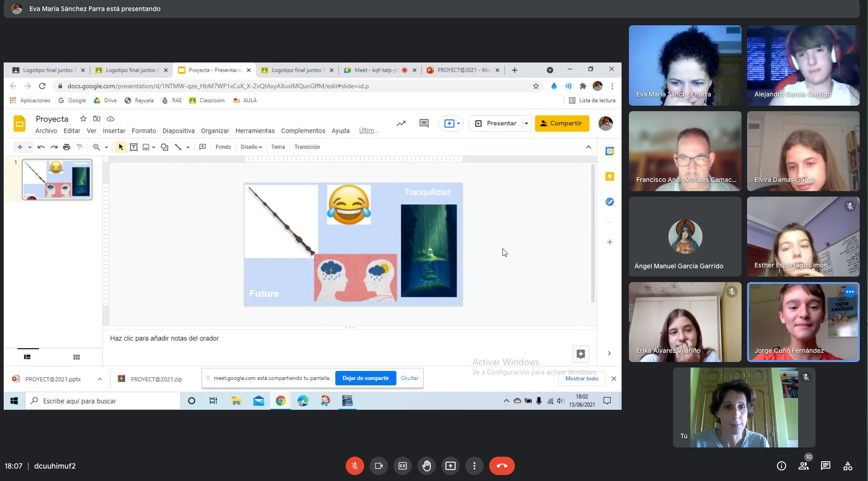This screenshot has width=868, height=481.
Task: Show the participants panel
Action: click(x=804, y=466)
